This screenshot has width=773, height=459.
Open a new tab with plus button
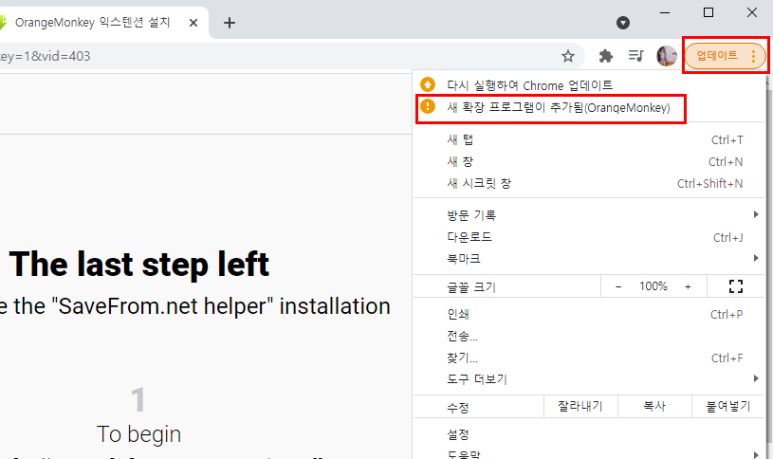coord(229,23)
